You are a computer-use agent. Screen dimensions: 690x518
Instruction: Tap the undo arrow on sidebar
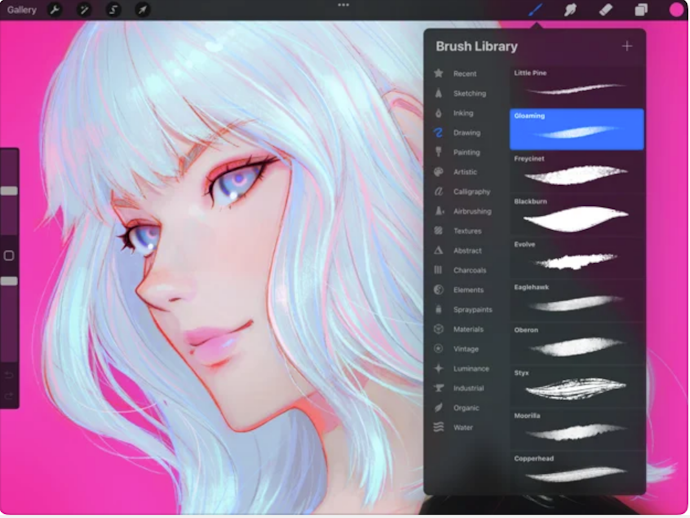pyautogui.click(x=9, y=375)
